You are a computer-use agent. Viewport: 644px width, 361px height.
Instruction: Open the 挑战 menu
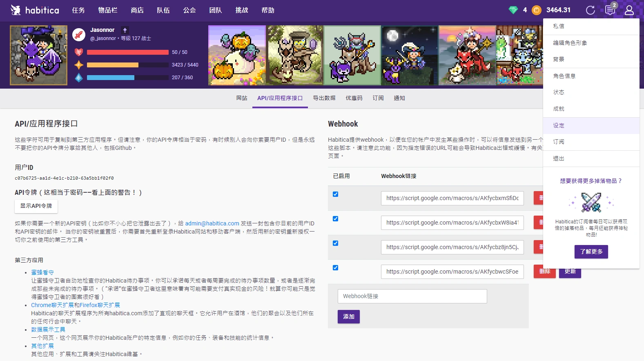point(242,10)
